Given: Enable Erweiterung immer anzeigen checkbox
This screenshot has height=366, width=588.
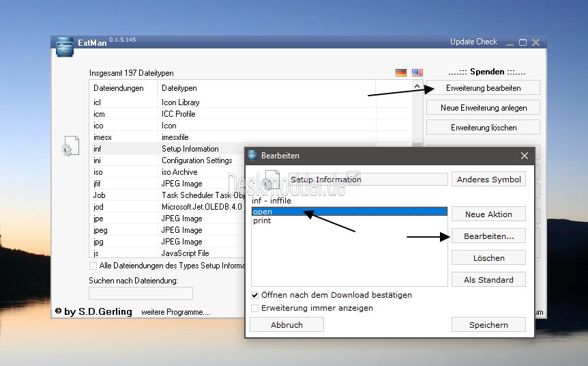Looking at the screenshot, I should tap(254, 308).
